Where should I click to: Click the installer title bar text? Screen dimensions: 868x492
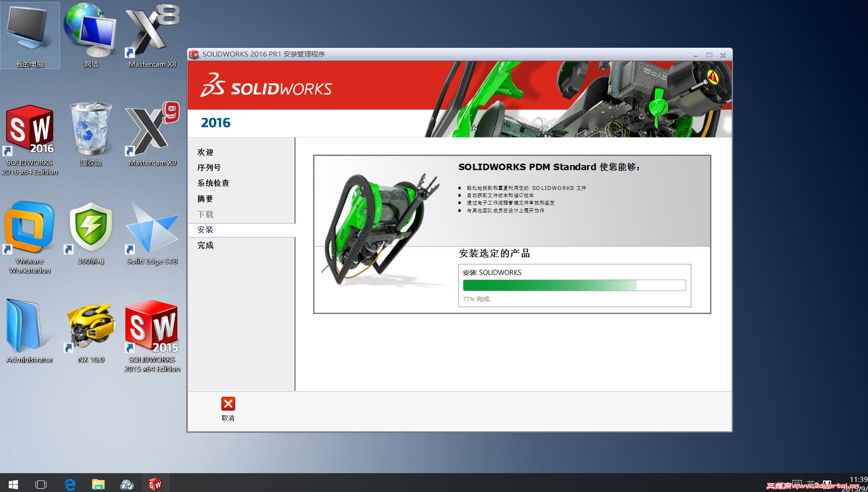[x=264, y=54]
